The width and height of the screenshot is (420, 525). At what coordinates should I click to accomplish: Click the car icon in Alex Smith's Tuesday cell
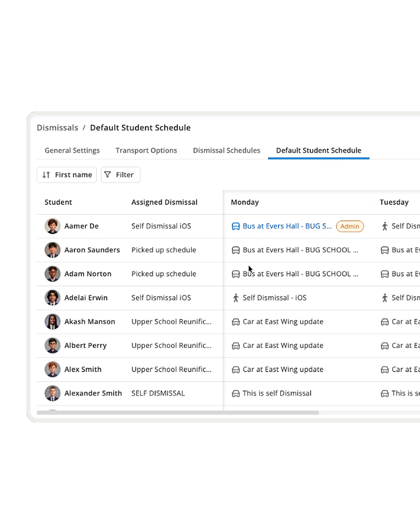point(385,370)
